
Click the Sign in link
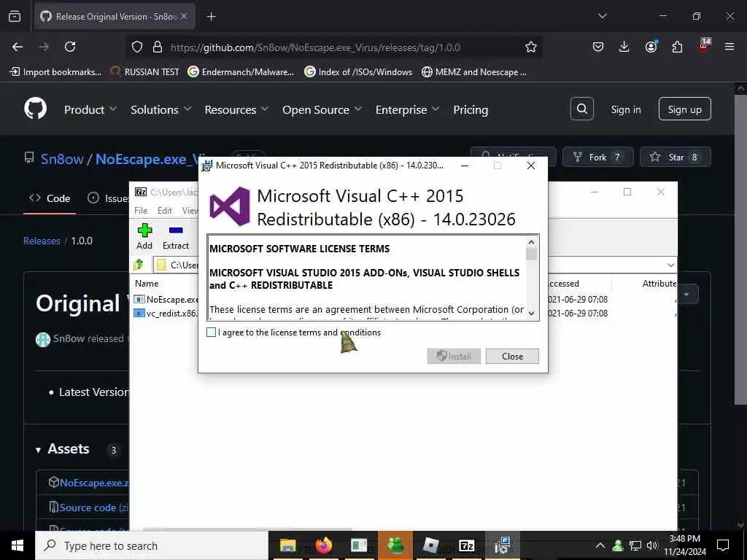(x=625, y=109)
